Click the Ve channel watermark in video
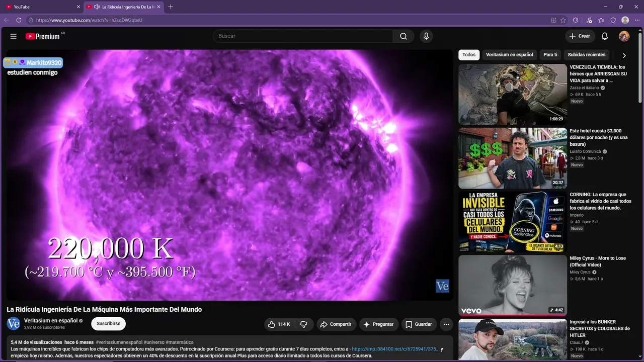Image resolution: width=644 pixels, height=362 pixels. pyautogui.click(x=442, y=286)
